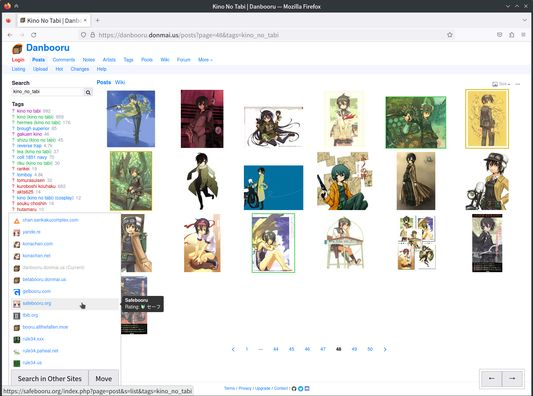Viewport: 533px width, 396px height.
Task: Open the blue background motorcycle thumbnail
Action: [x=274, y=188]
